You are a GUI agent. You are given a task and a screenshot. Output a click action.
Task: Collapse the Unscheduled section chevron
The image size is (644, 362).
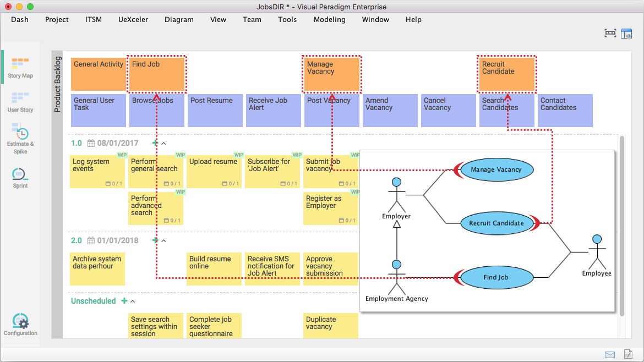pyautogui.click(x=133, y=301)
